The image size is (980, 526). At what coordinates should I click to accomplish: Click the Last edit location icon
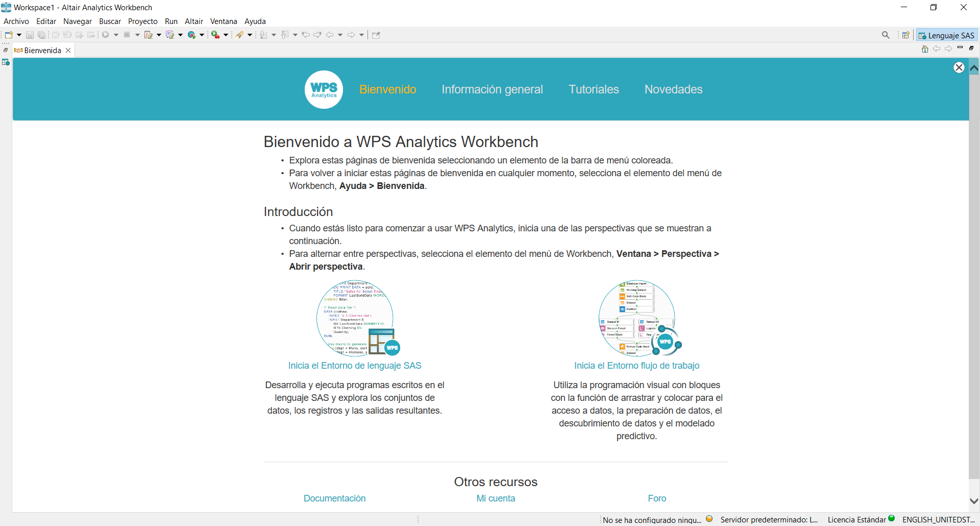coord(306,35)
